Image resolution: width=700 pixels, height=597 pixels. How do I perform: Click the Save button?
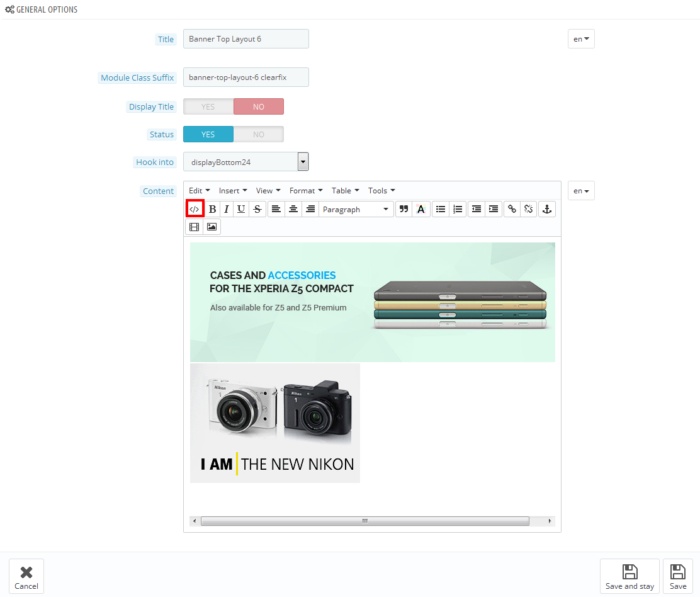pos(678,576)
